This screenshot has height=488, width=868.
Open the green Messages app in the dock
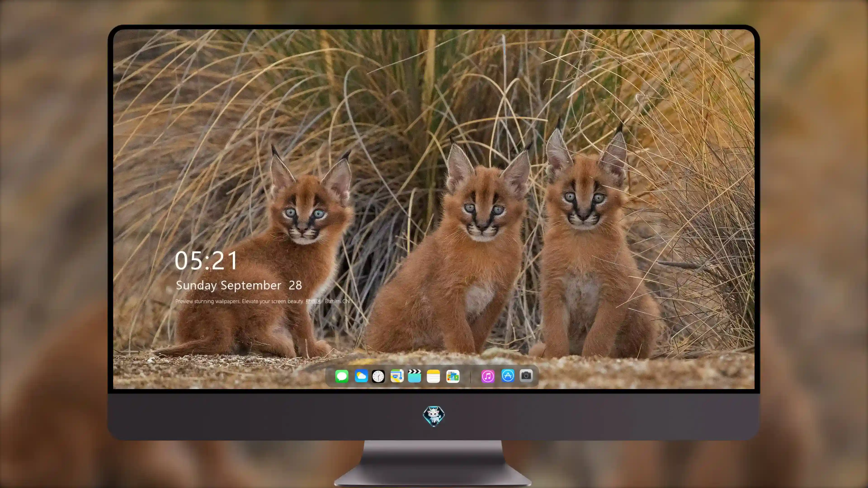[342, 376]
